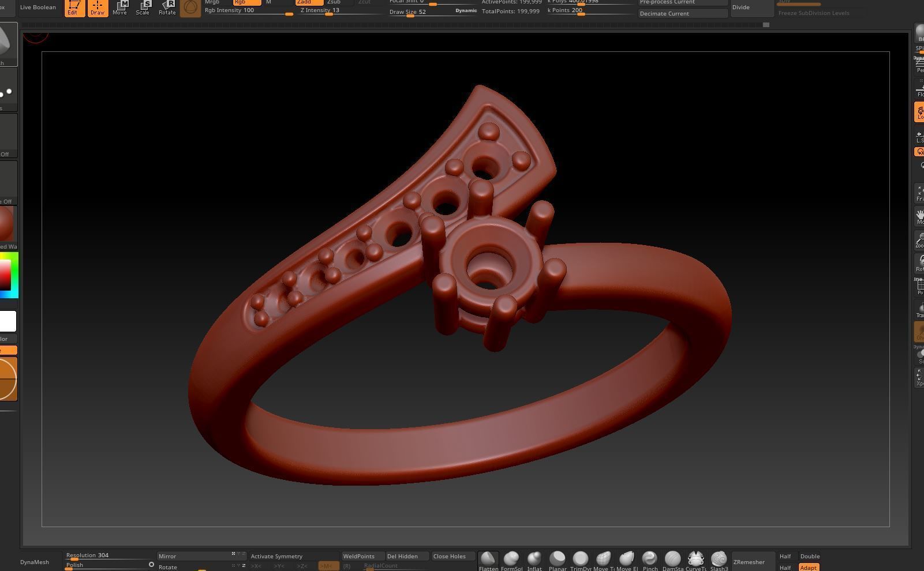This screenshot has width=924, height=571.
Task: Click the round gizmo 3D icon
Action: coord(190,7)
